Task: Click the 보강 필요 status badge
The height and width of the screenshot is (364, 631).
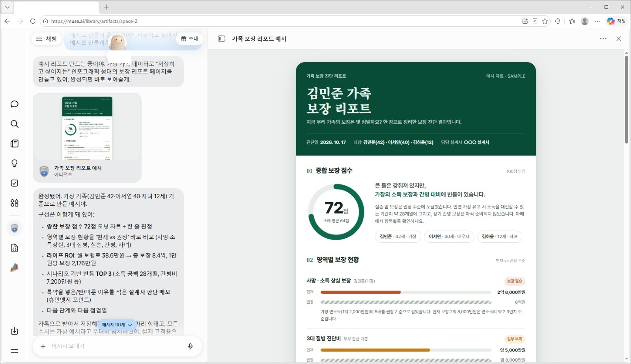Action: coord(514,281)
